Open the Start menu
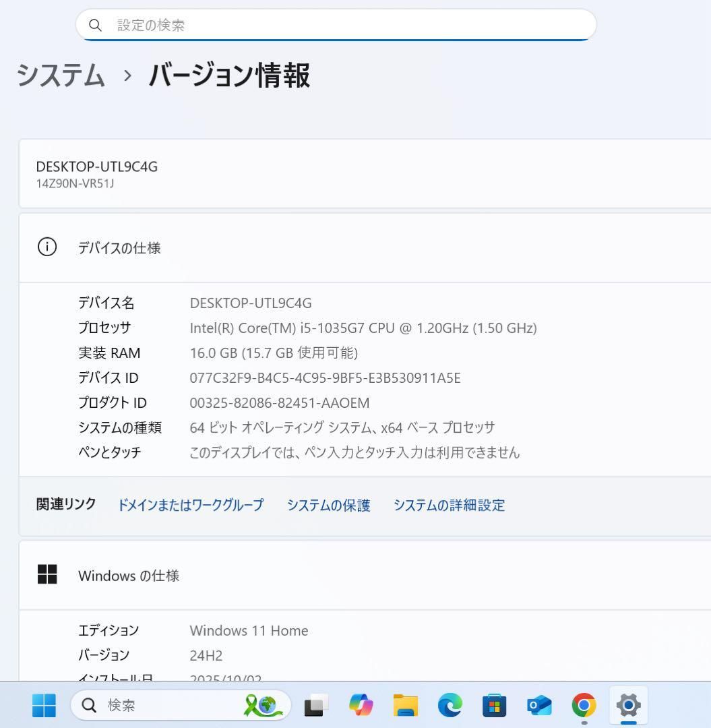Viewport: 711px width, 728px height. point(43,706)
